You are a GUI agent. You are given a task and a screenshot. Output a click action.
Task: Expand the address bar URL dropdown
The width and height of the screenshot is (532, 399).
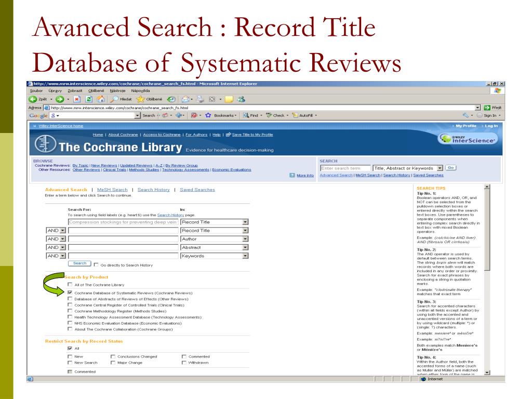(x=478, y=108)
